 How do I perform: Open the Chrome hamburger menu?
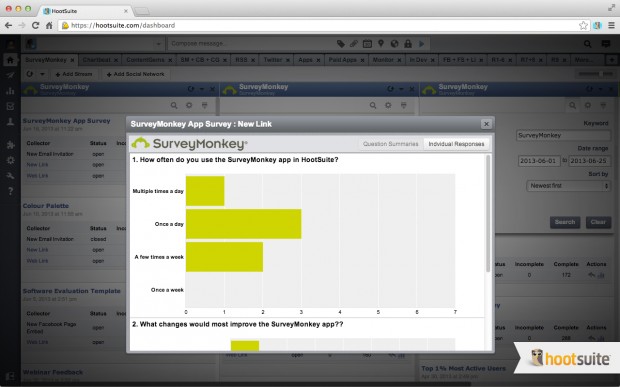[611, 25]
